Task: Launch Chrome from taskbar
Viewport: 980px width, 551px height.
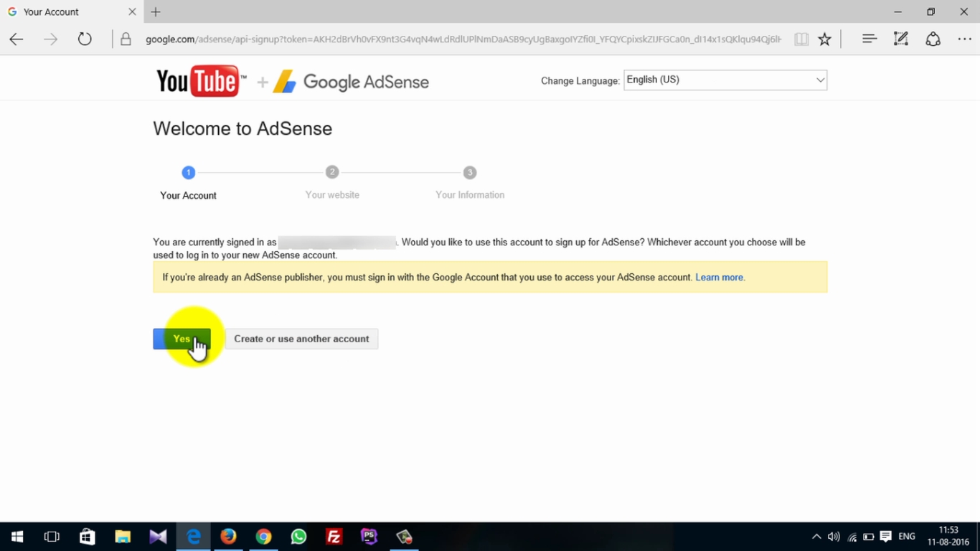Action: point(263,537)
